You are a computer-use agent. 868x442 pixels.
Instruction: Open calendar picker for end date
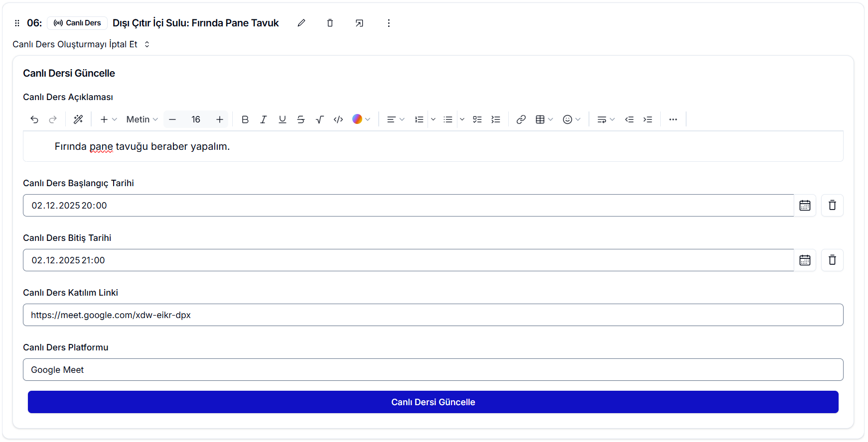tap(805, 260)
